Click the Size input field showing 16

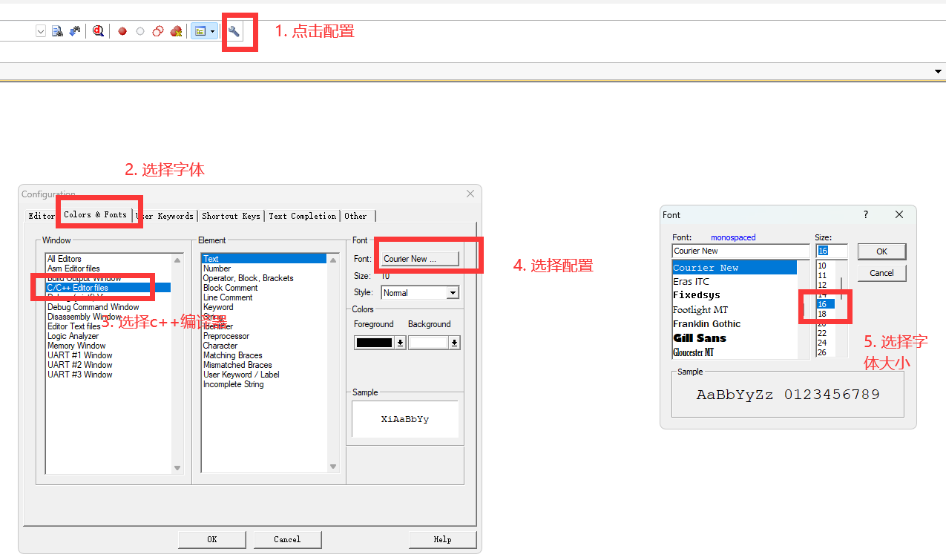(x=831, y=251)
